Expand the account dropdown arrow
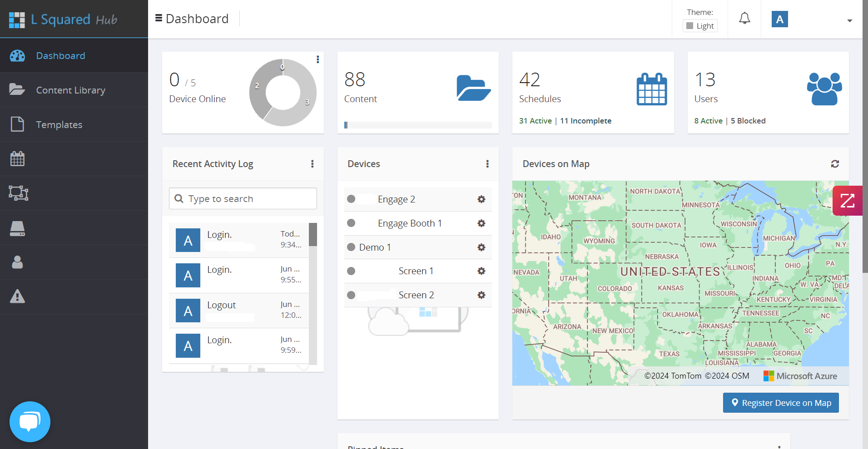868x449 pixels. point(849,20)
